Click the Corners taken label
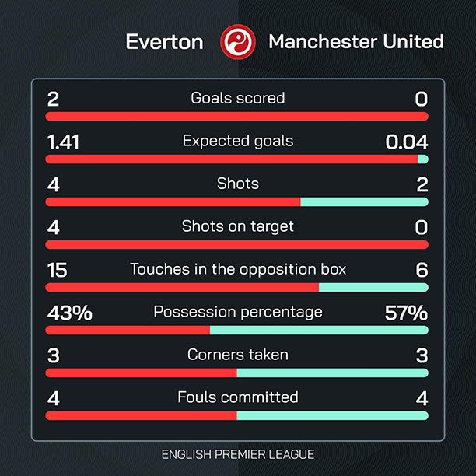 (237, 355)
